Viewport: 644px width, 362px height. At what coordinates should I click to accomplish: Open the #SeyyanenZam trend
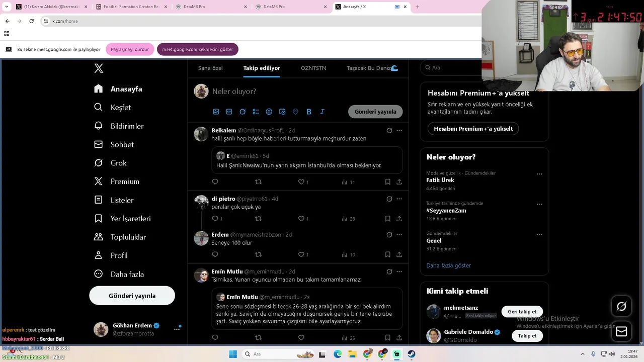[446, 211]
